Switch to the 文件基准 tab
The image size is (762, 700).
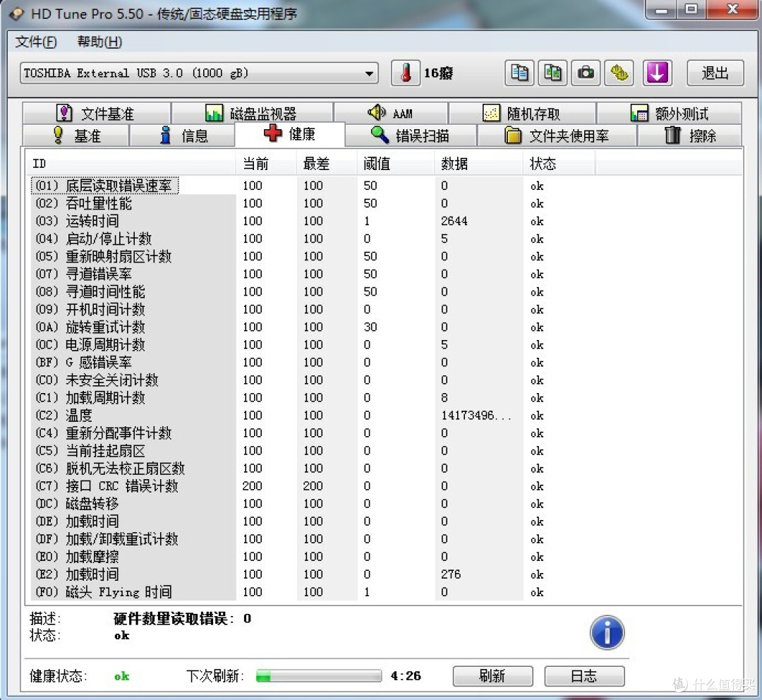tap(96, 114)
